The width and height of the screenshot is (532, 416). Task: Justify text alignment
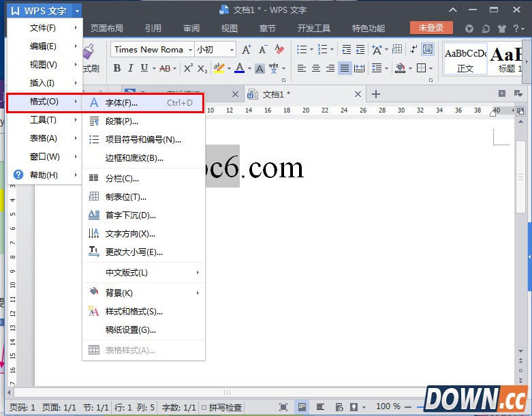[345, 69]
